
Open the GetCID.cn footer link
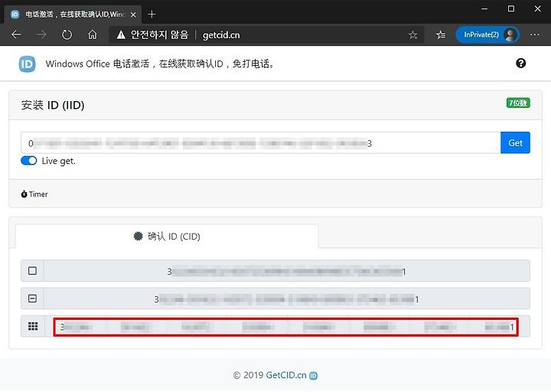click(x=286, y=375)
